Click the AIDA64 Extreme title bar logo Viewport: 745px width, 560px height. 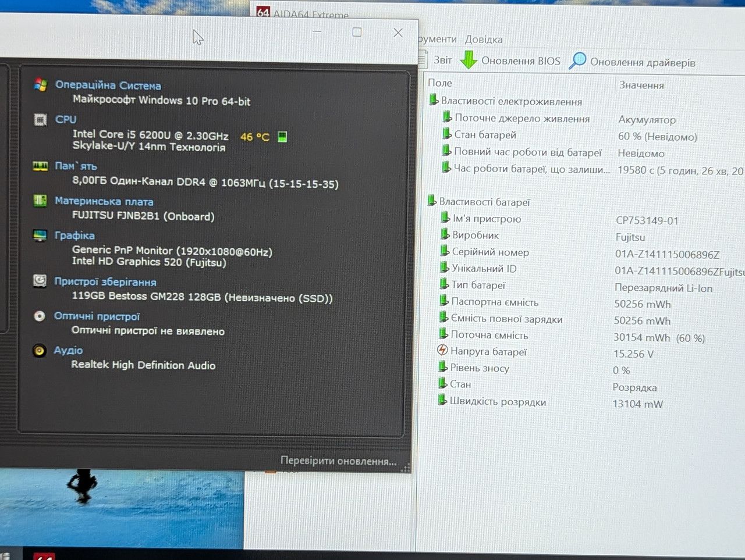(x=263, y=12)
